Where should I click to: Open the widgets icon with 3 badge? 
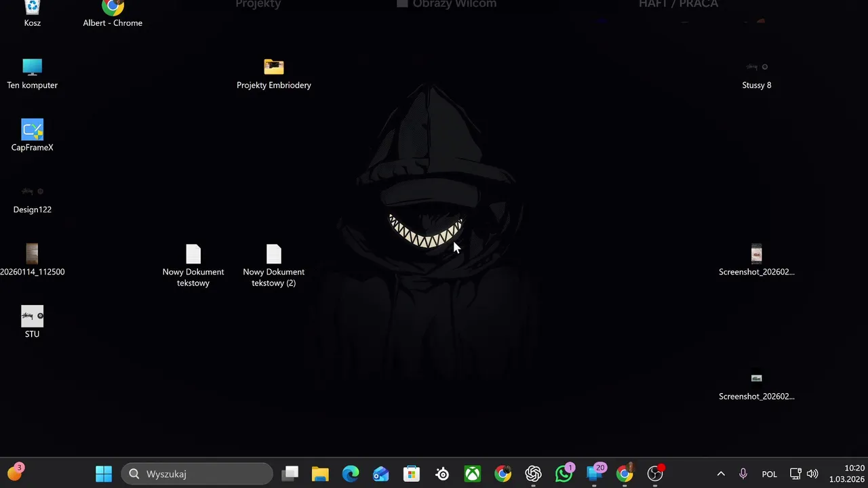click(15, 472)
